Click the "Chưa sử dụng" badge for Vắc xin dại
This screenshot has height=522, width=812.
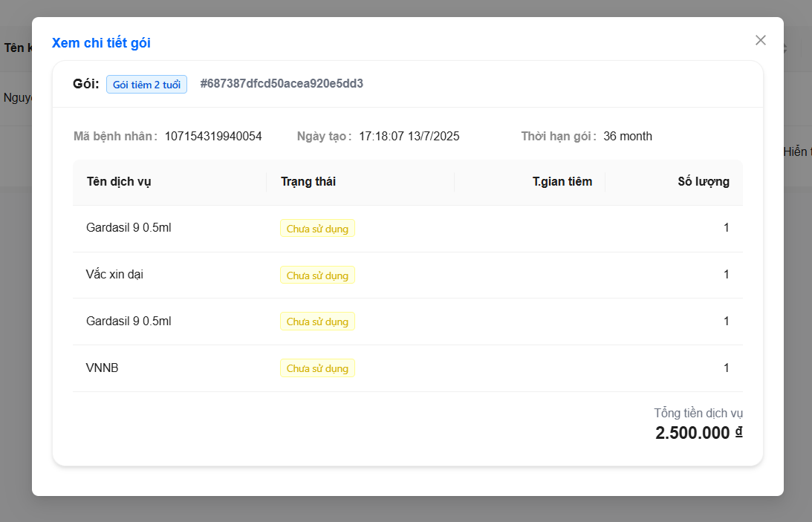[x=317, y=275]
